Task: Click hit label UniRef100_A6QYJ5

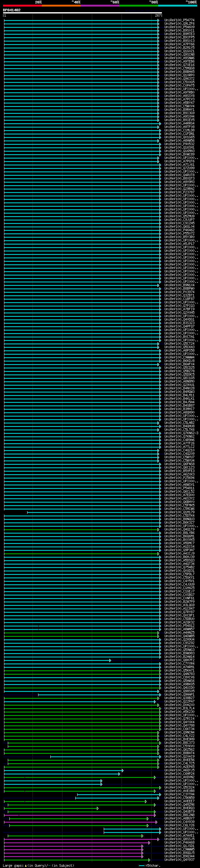Action: pos(179,770)
